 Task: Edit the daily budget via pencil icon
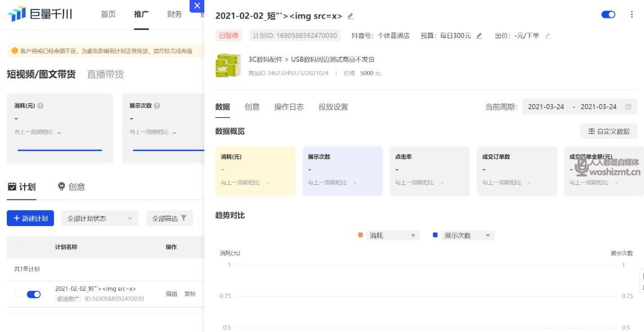point(479,36)
